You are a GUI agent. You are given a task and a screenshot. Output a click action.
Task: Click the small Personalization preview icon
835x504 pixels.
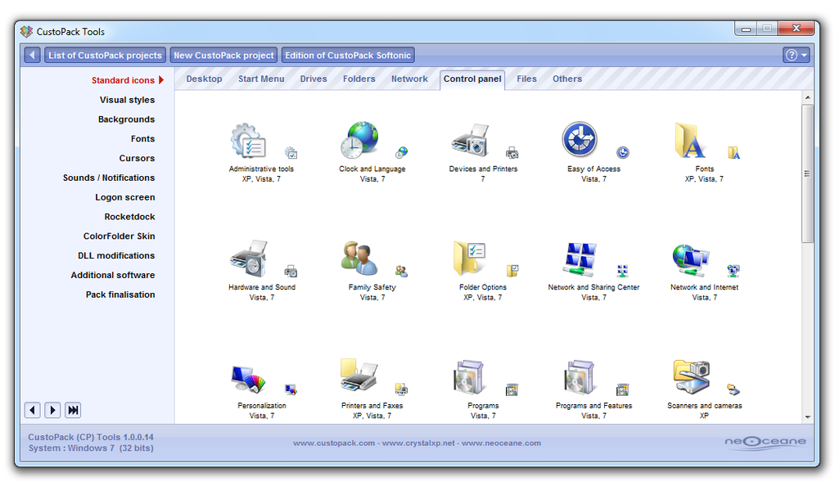coord(291,389)
